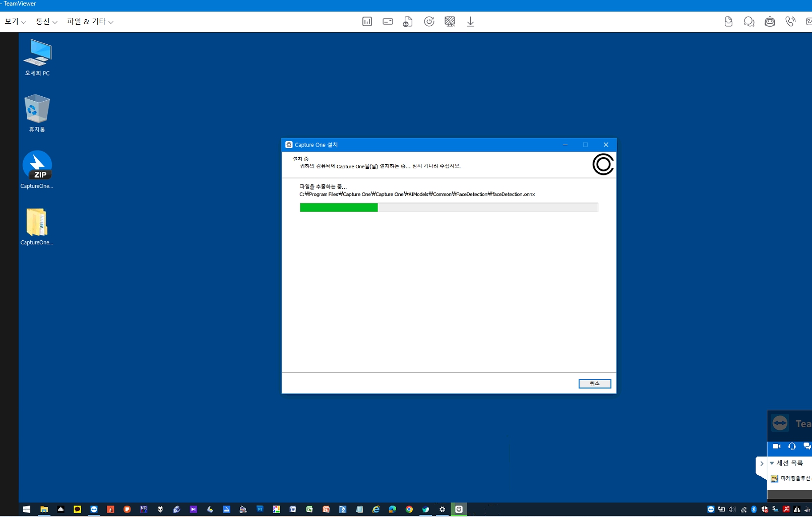
Task: Click the battery power tray icon
Action: (721, 509)
